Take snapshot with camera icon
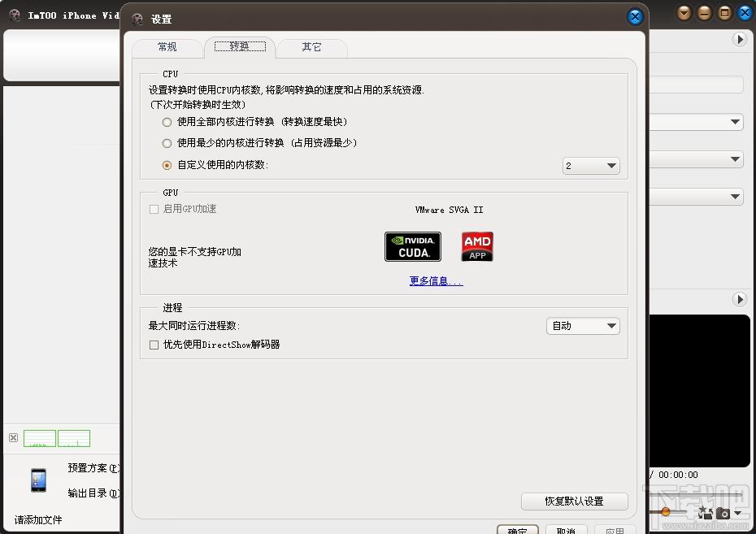Image resolution: width=756 pixels, height=534 pixels. click(x=723, y=514)
